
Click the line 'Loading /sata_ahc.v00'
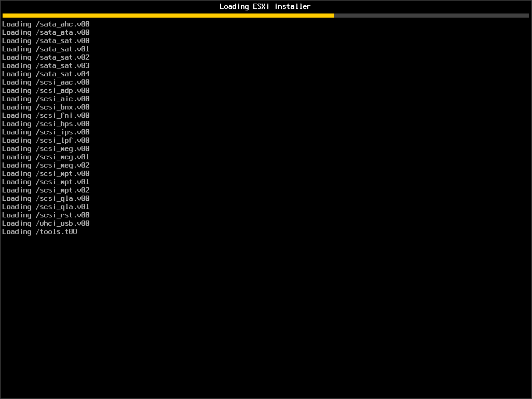[x=46, y=24]
